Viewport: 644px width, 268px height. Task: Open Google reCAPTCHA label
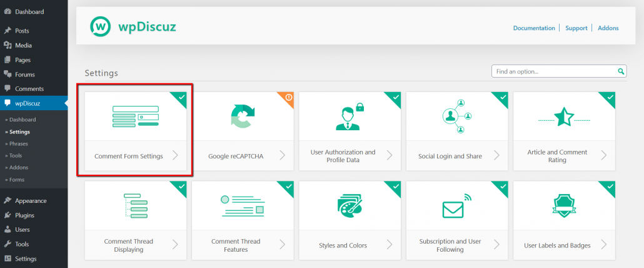pyautogui.click(x=236, y=156)
